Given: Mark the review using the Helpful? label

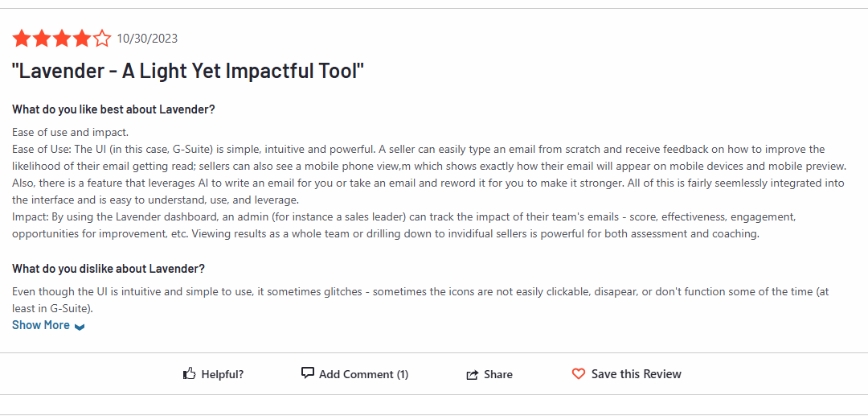Looking at the screenshot, I should [x=223, y=374].
